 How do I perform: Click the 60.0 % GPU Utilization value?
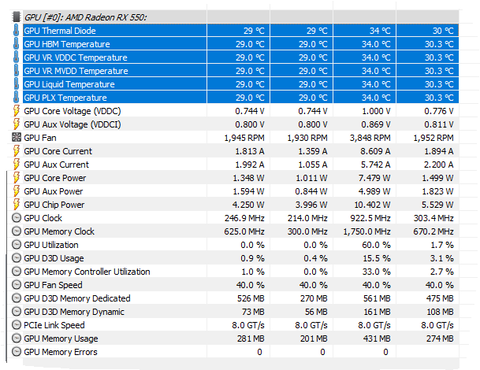376,245
